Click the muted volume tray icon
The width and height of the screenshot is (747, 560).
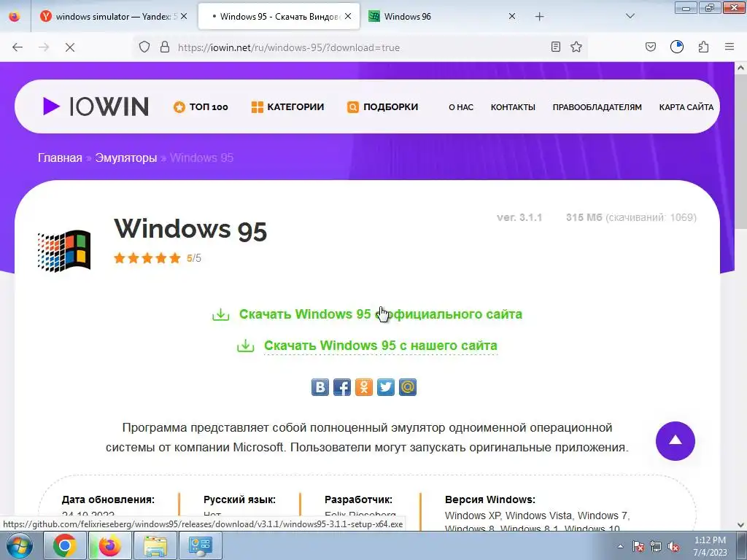[673, 546]
